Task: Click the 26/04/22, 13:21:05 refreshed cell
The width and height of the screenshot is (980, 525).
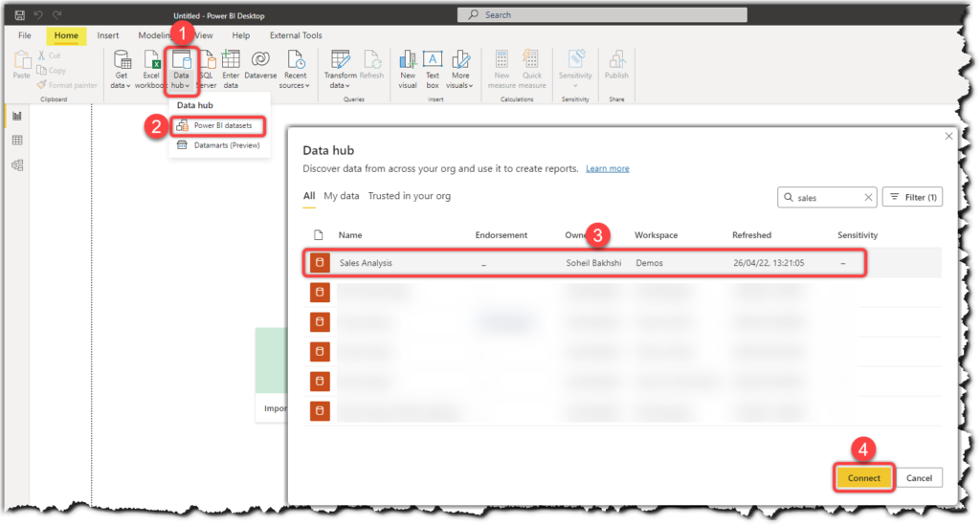Action: coord(768,263)
